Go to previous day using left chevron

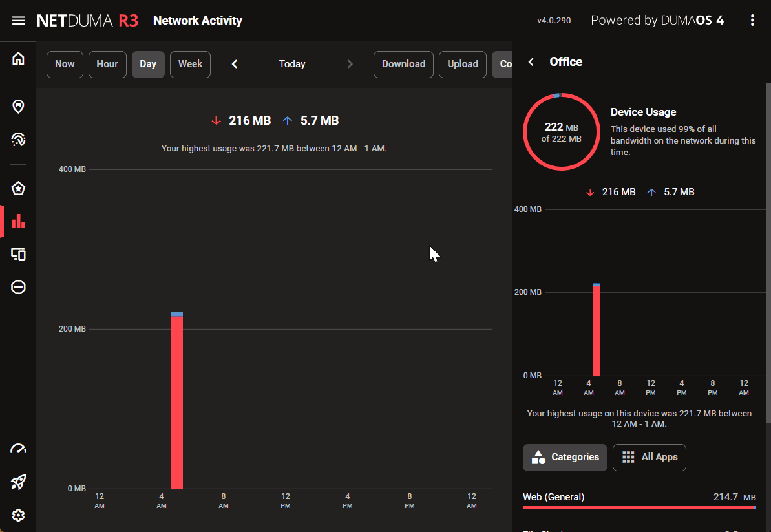coord(235,64)
